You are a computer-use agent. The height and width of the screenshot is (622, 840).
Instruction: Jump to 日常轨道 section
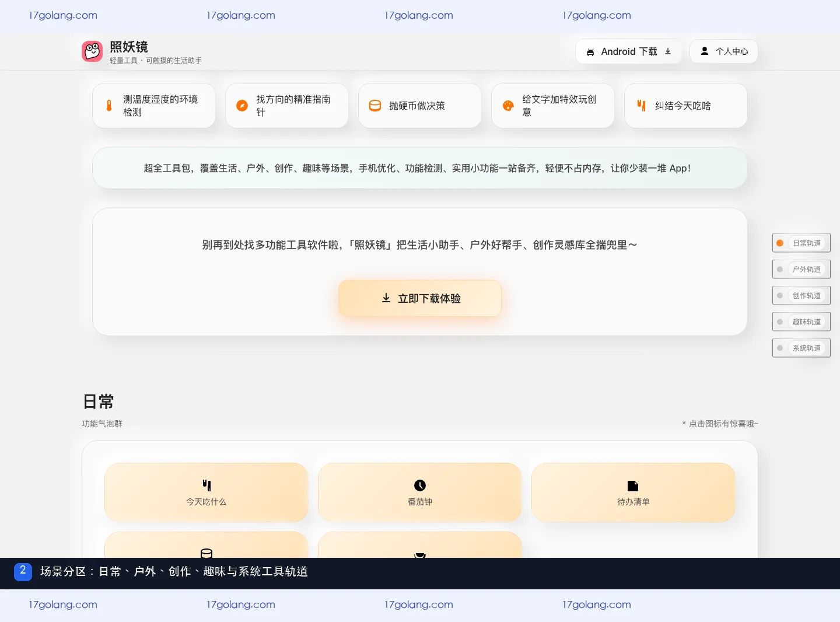click(x=801, y=243)
